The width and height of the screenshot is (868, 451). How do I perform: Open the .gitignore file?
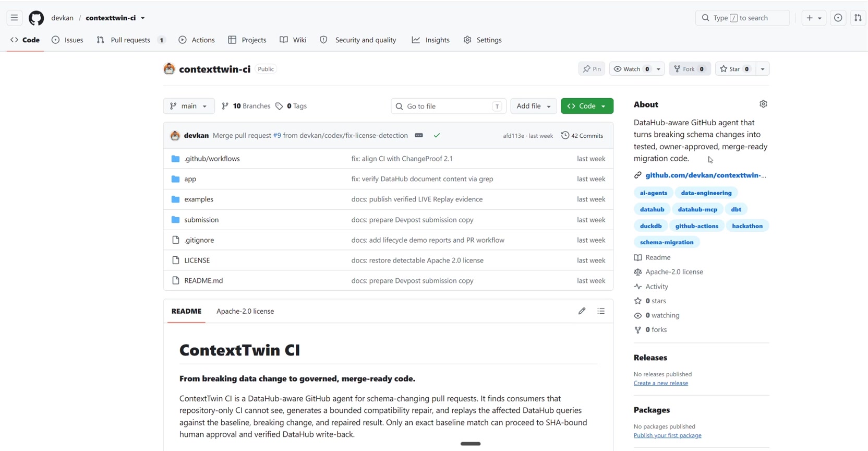199,240
